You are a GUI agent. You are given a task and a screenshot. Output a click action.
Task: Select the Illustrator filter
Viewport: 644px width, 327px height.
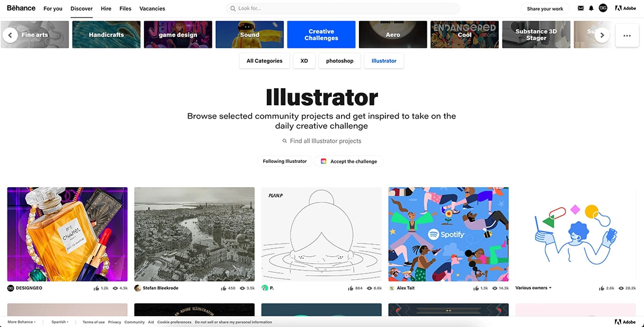(384, 60)
